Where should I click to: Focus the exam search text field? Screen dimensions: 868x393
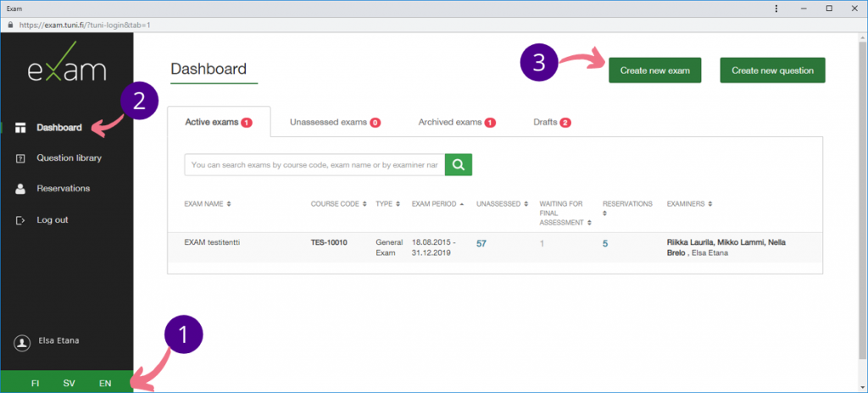314,164
